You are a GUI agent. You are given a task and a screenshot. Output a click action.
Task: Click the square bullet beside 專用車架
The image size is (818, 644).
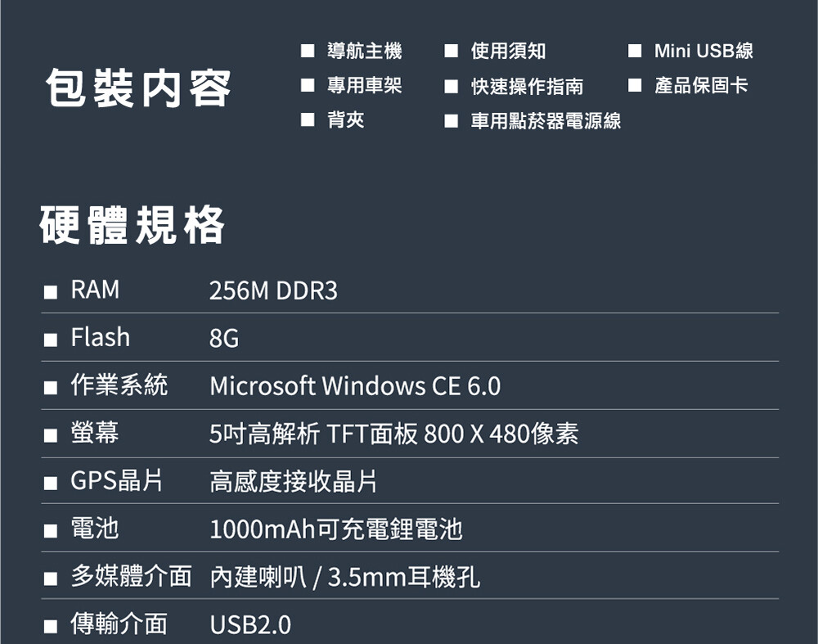[x=308, y=85]
